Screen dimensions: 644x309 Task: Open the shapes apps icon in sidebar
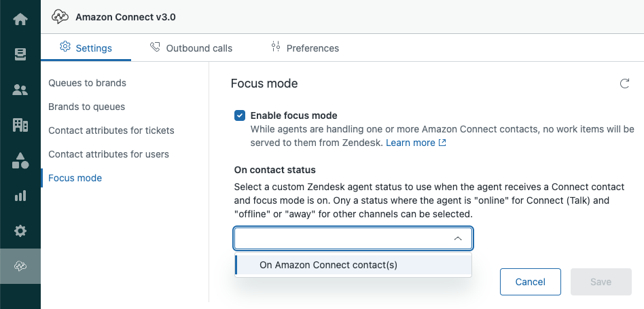point(20,160)
